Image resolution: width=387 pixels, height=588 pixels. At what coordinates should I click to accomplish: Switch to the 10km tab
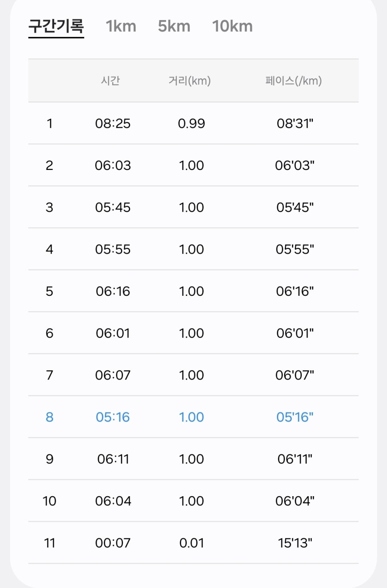click(x=232, y=26)
